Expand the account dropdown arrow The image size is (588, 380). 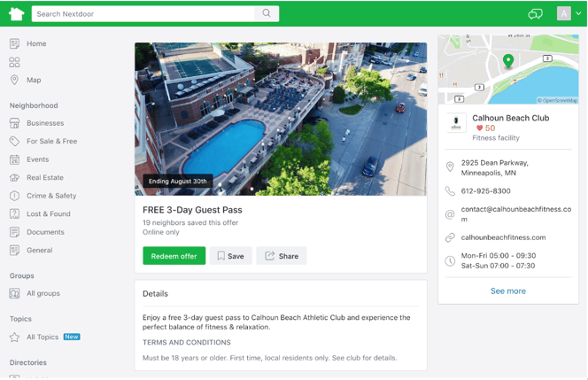coord(578,13)
